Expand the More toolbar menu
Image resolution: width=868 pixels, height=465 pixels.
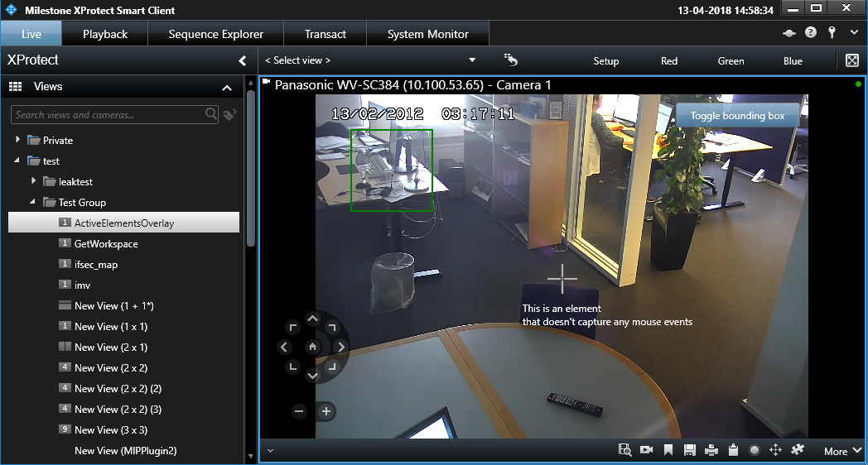[842, 451]
